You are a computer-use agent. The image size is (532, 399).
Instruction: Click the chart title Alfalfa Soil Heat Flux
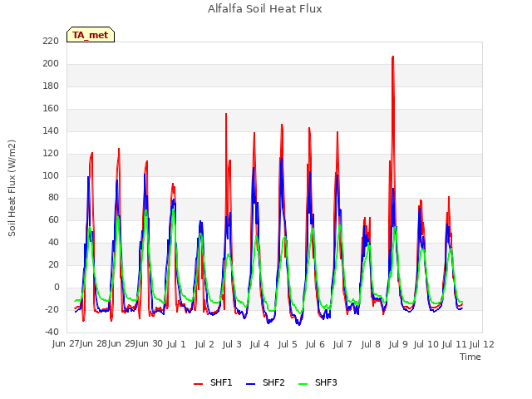point(265,8)
